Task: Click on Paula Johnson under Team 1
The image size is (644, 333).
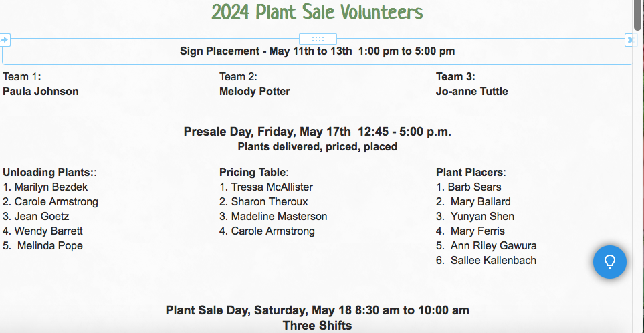Action: (x=41, y=91)
